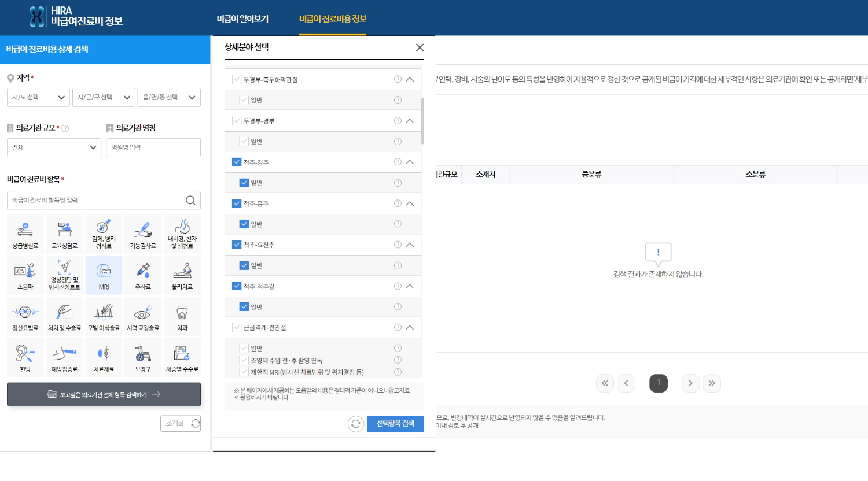Open the 시/도 선택 region dropdown
This screenshot has height=481, width=868.
coord(38,97)
